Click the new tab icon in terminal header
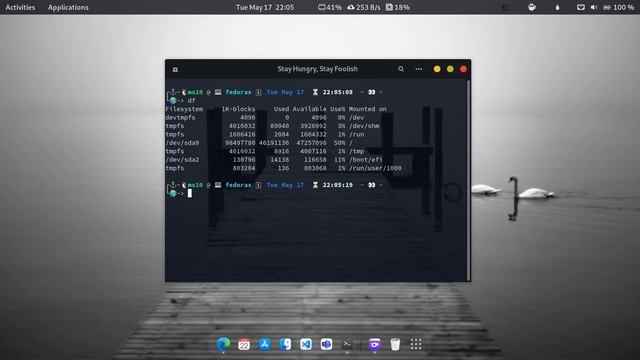Viewport: 640px width, 360px height. point(175,69)
